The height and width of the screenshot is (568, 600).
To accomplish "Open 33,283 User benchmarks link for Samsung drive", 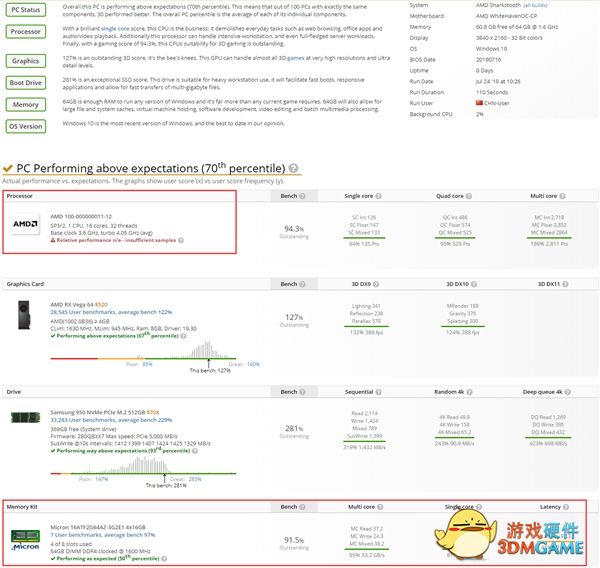I will point(111,420).
